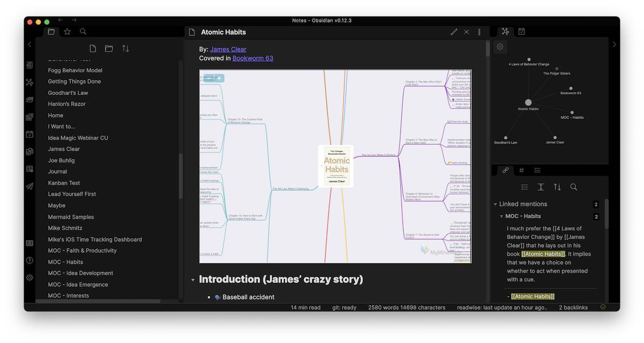Open the Mermaid Samples note

71,217
